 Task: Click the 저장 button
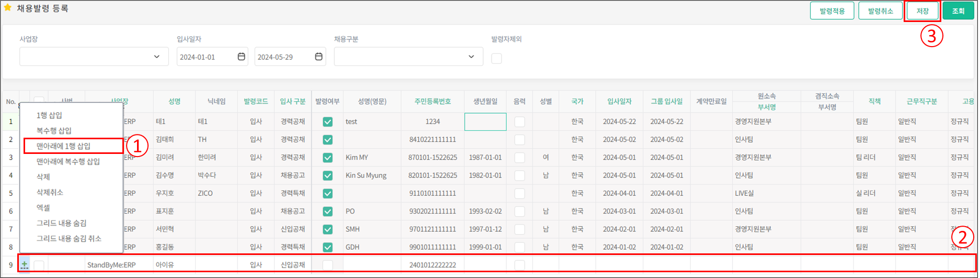pos(922,11)
